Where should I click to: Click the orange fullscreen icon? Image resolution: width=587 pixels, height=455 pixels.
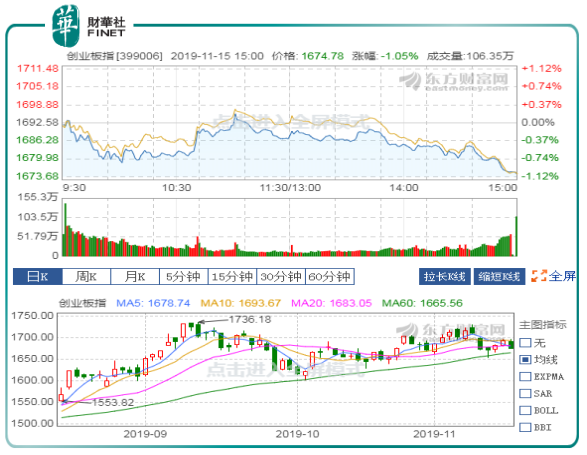(x=539, y=276)
